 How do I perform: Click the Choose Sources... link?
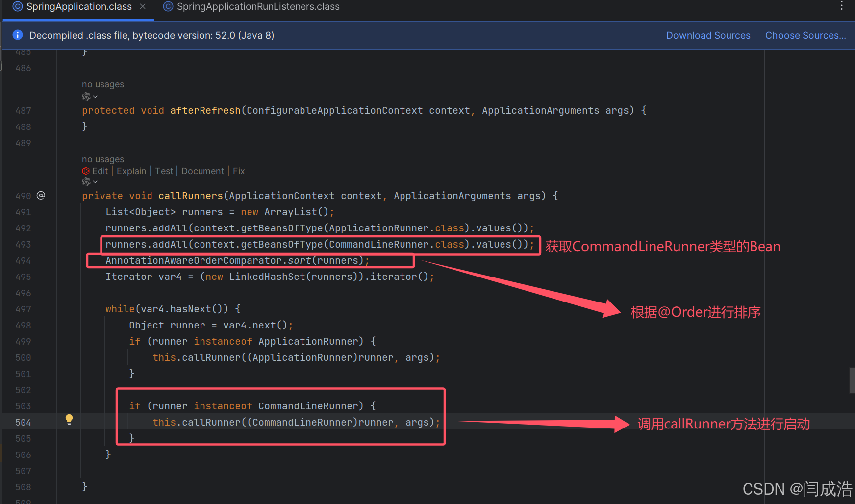[805, 35]
